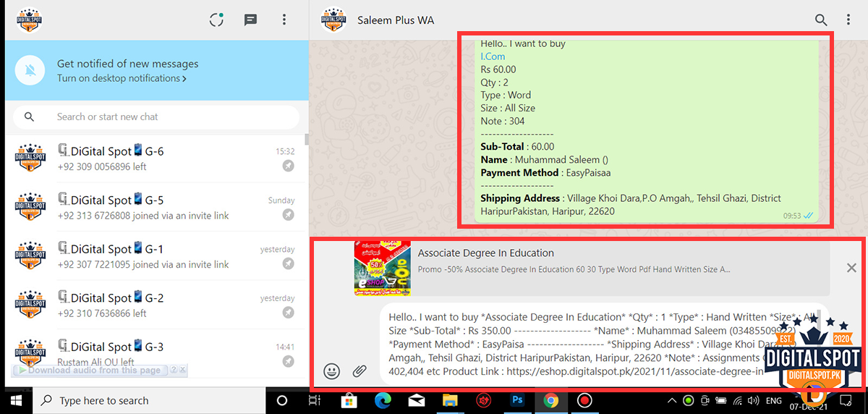Viewport: 868px width, 414px height.
Task: Open the conversation three-dot menu
Action: tap(848, 20)
